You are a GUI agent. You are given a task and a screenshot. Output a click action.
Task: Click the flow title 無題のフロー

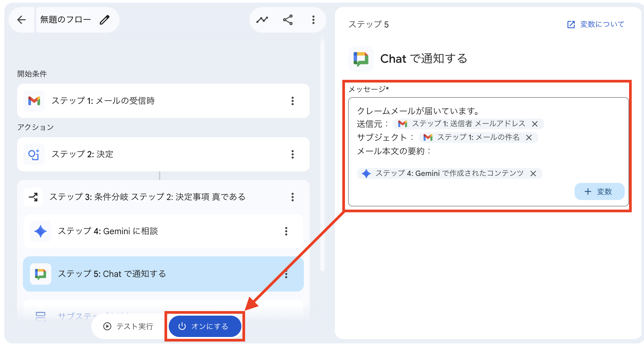coord(66,20)
